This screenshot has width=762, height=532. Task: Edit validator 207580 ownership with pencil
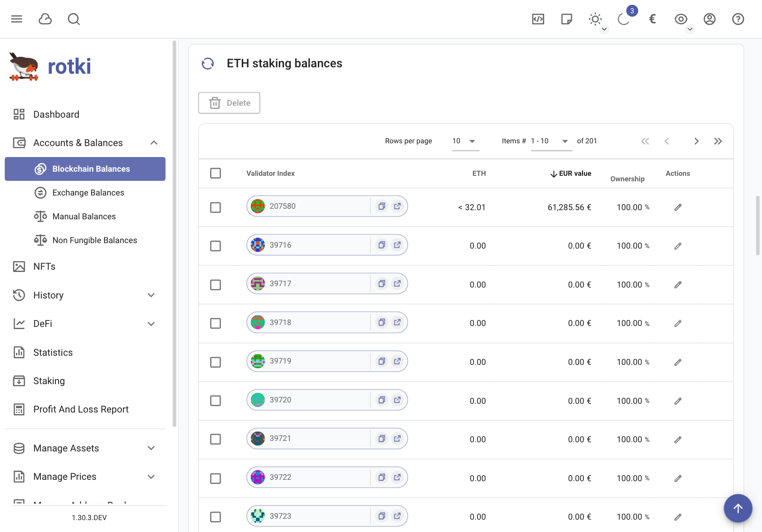[678, 207]
